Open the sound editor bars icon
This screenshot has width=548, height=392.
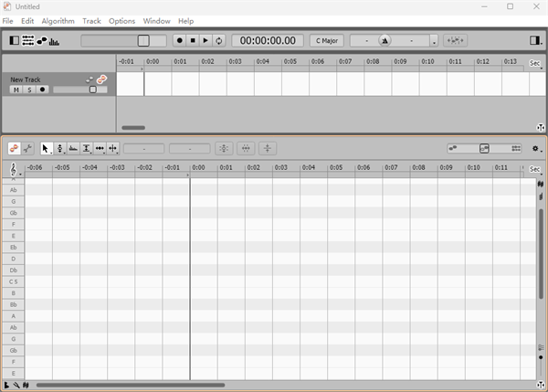tap(54, 41)
